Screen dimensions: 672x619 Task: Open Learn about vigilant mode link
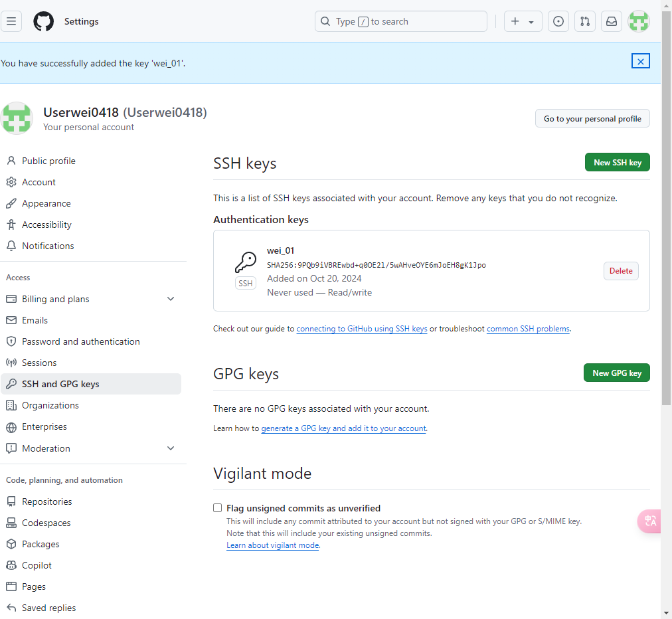[272, 545]
